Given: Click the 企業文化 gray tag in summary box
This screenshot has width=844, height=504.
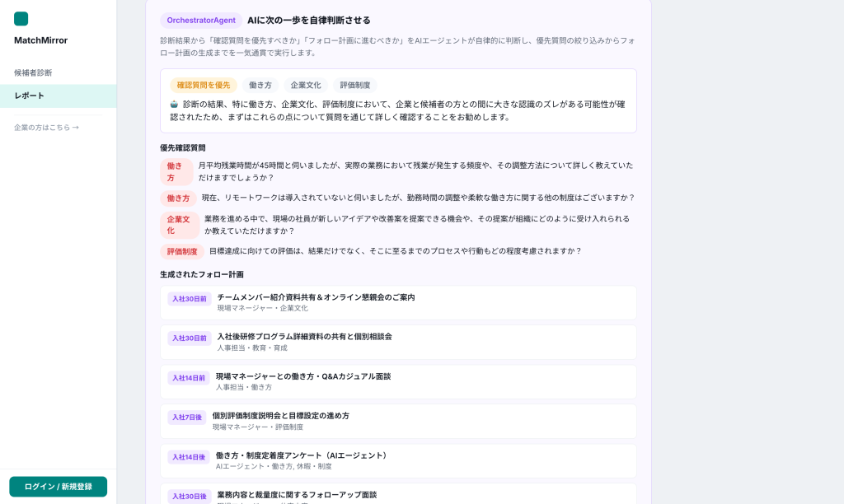Looking at the screenshot, I should click(x=306, y=85).
